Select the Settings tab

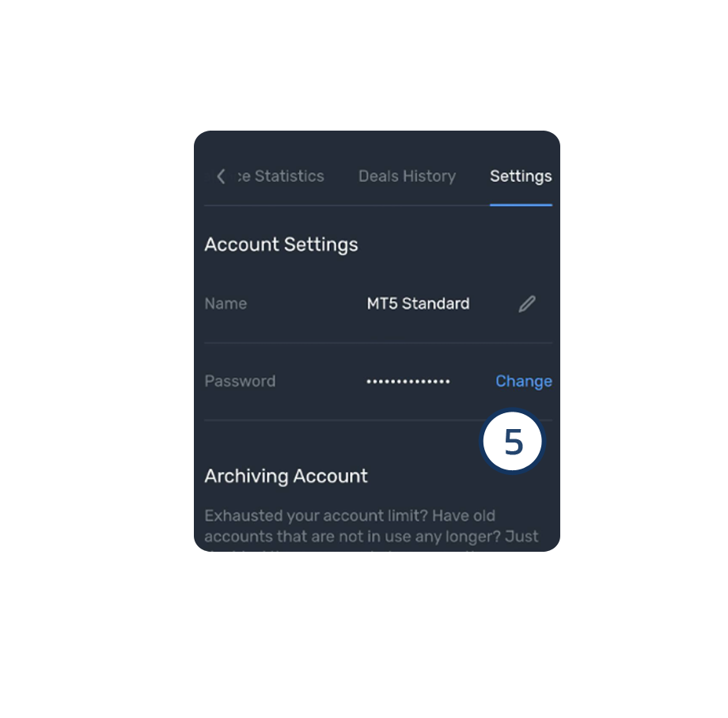click(521, 177)
